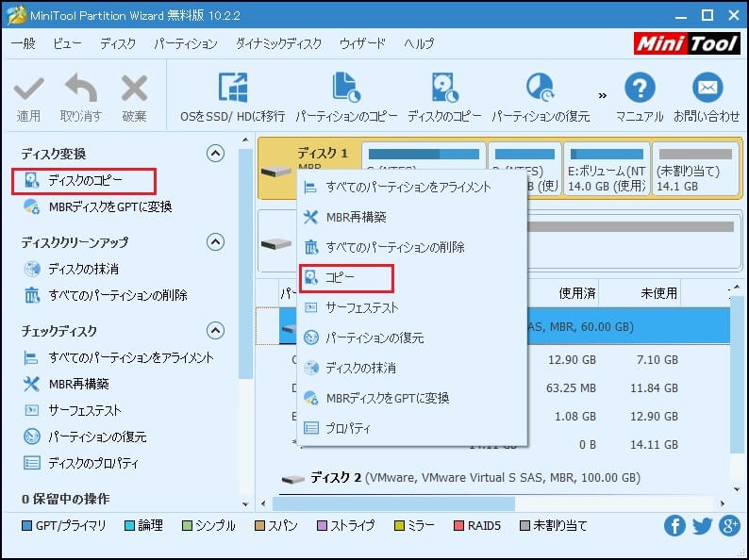
Task: Choose MBRディスクをGPTに変換 in context menu
Action: pos(412,398)
